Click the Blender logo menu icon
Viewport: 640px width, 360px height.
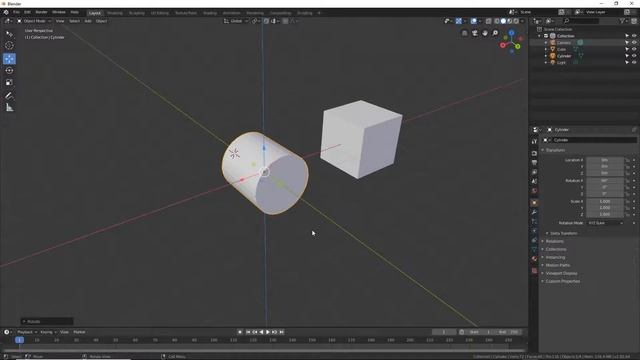6,12
